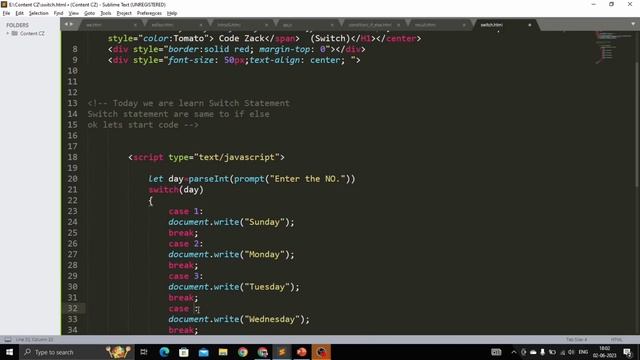Image resolution: width=640 pixels, height=360 pixels.
Task: Click "Sunday" string on line 24
Action: pos(264,222)
